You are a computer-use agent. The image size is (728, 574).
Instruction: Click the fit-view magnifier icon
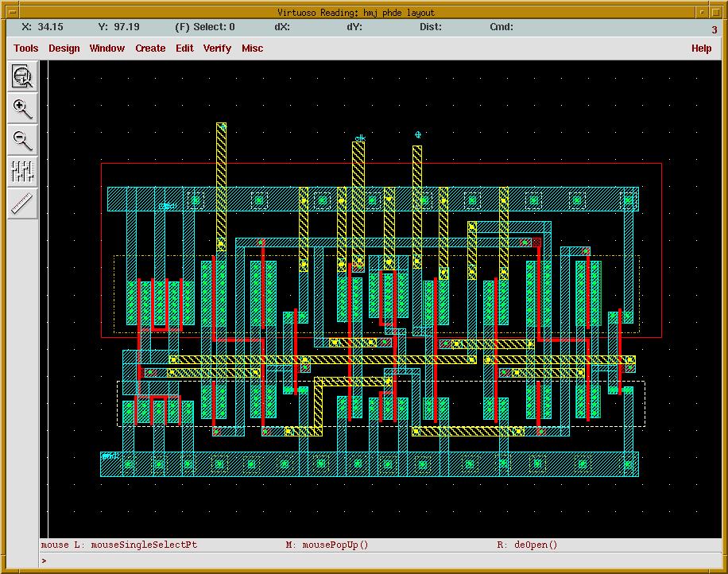tap(23, 77)
